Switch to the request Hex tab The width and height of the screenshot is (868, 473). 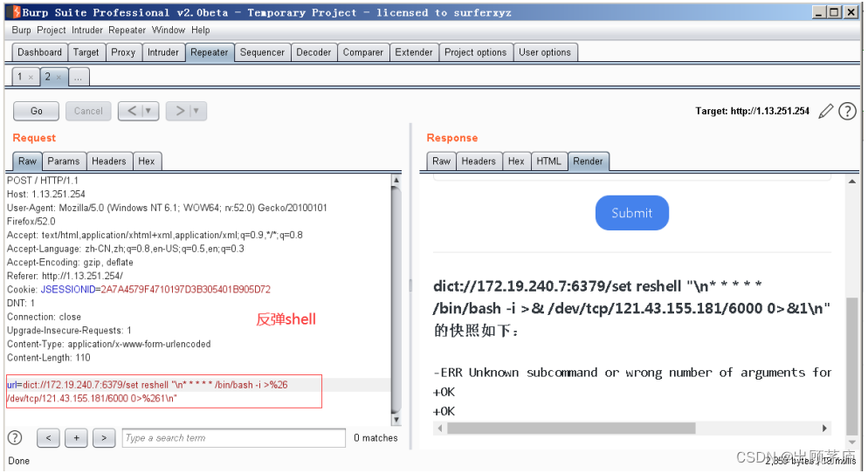pos(146,161)
